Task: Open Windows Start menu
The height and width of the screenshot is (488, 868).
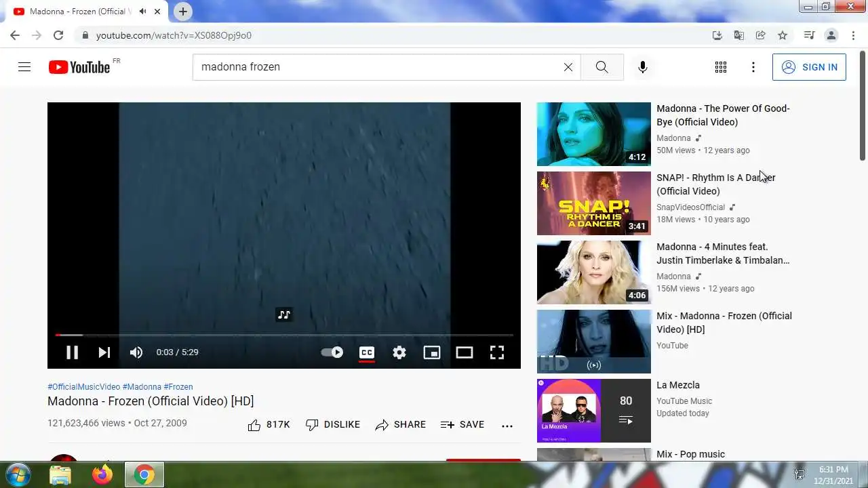Action: (x=17, y=474)
